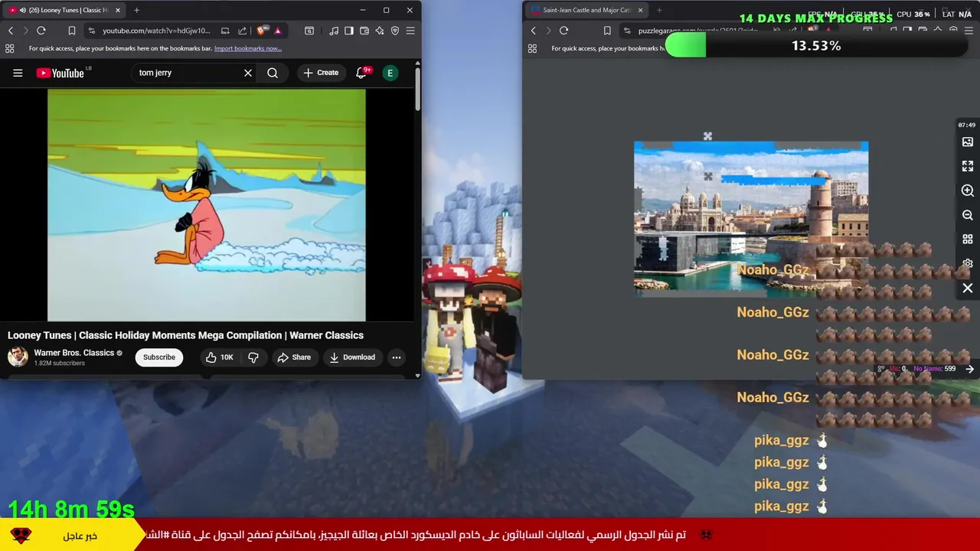Select the Looney Tunes YouTube tab

[63, 10]
